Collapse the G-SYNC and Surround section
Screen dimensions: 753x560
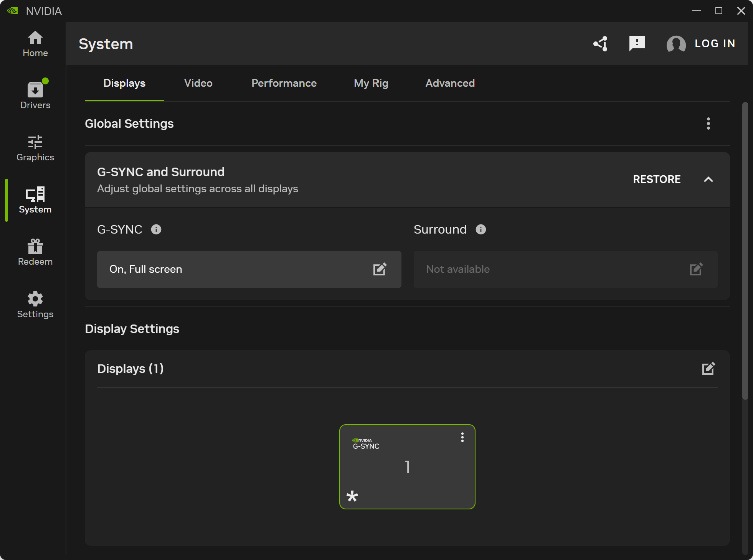[x=708, y=179]
